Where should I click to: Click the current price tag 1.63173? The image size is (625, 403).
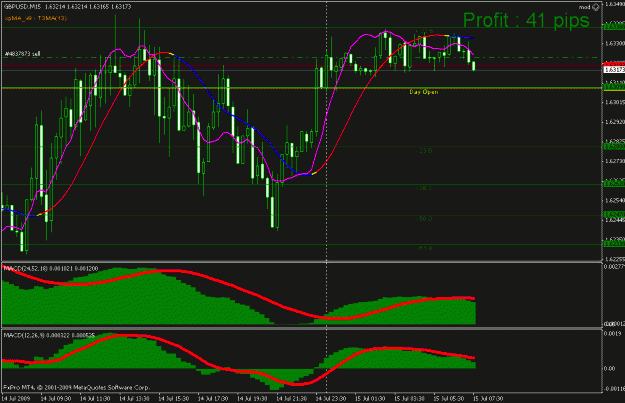[x=614, y=70]
